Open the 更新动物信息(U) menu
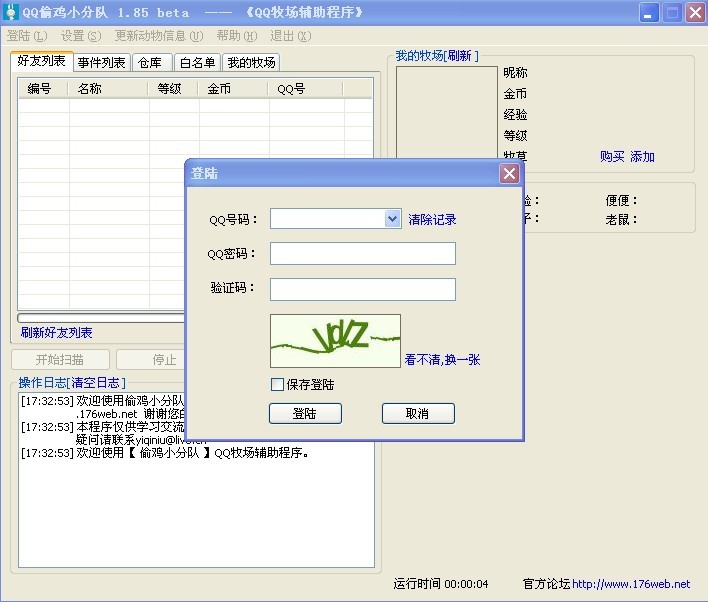 coord(159,36)
